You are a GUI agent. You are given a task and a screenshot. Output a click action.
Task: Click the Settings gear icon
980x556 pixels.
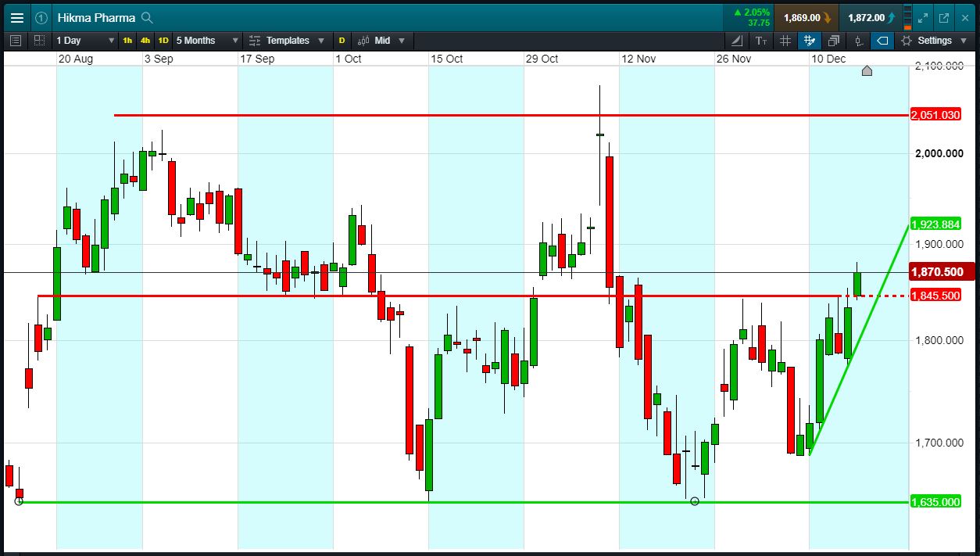click(x=907, y=41)
